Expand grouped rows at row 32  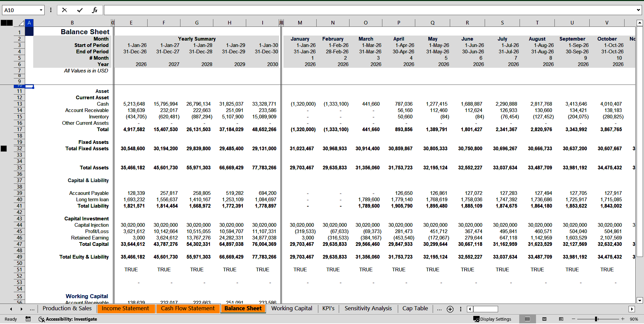(4, 149)
